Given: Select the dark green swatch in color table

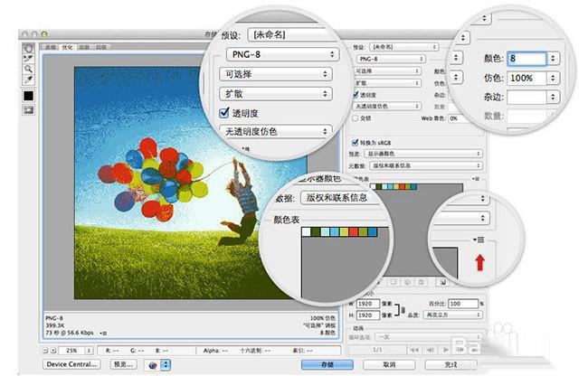Looking at the screenshot, I should coord(378,186).
